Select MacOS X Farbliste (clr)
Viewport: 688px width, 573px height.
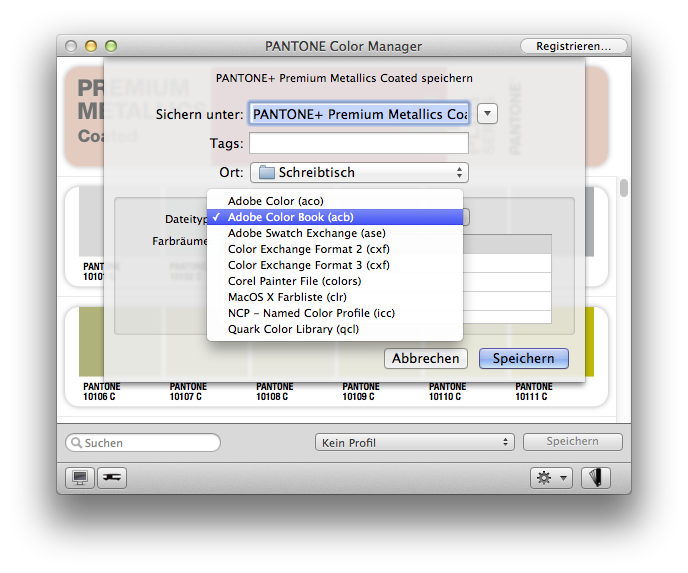pyautogui.click(x=335, y=297)
